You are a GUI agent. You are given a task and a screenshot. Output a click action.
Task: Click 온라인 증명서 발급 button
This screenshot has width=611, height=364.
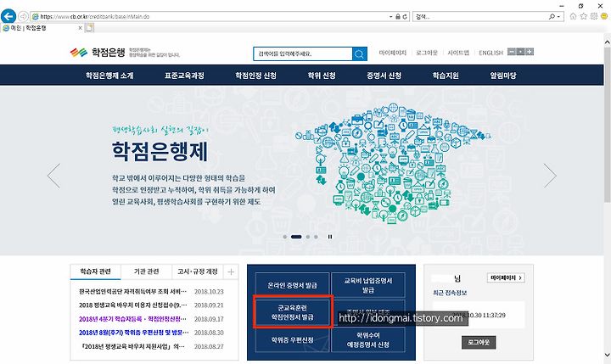click(x=292, y=285)
